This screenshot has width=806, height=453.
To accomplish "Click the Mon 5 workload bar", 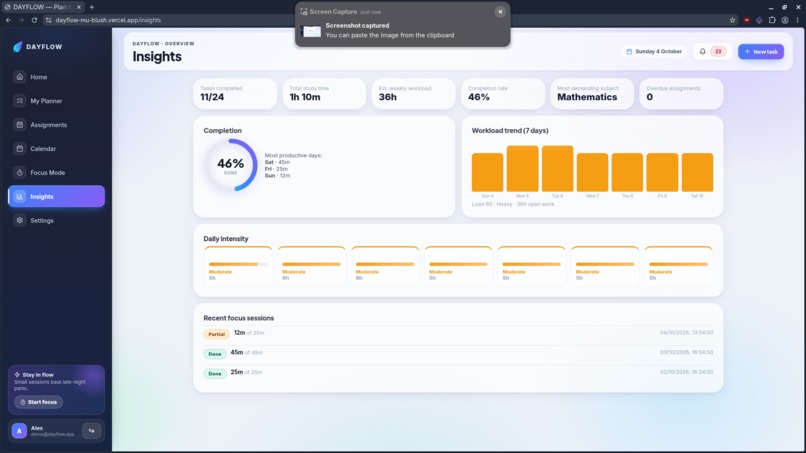I will coord(522,169).
